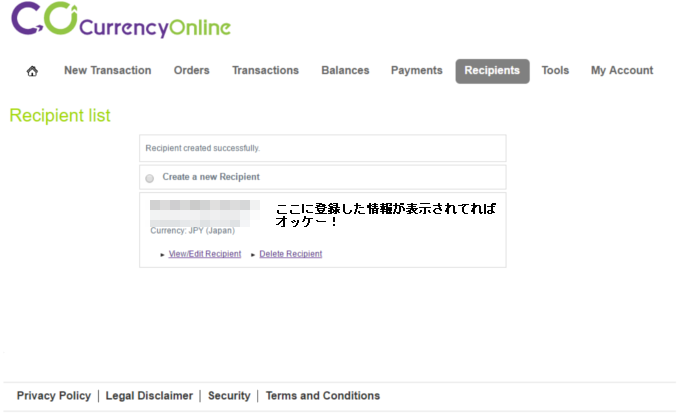Open the Tools menu
The height and width of the screenshot is (416, 680).
pos(555,71)
